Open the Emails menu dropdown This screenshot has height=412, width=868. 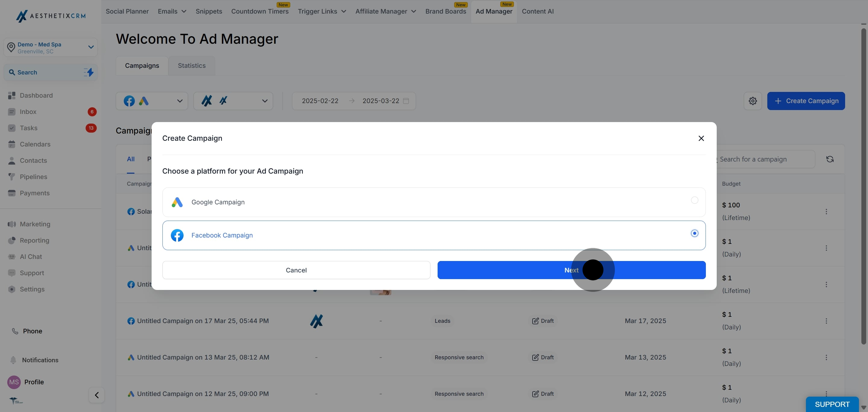[172, 11]
